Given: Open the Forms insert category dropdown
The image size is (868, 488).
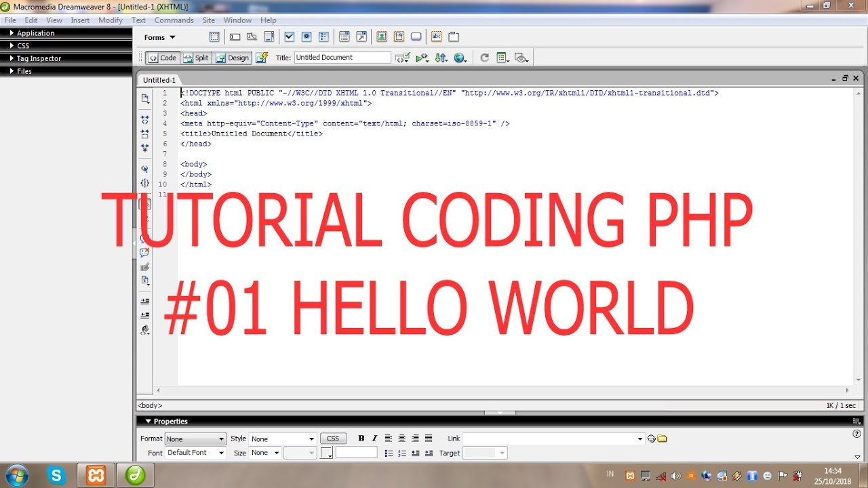Looking at the screenshot, I should coord(160,37).
